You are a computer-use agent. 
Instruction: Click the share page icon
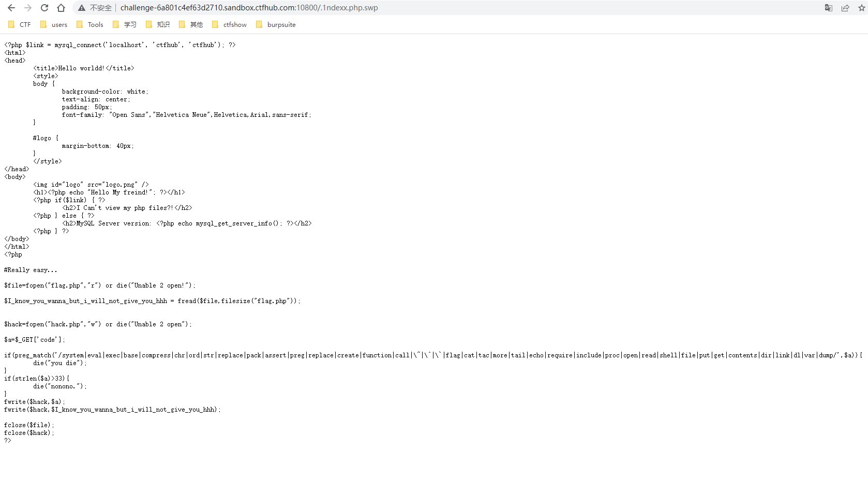845,8
